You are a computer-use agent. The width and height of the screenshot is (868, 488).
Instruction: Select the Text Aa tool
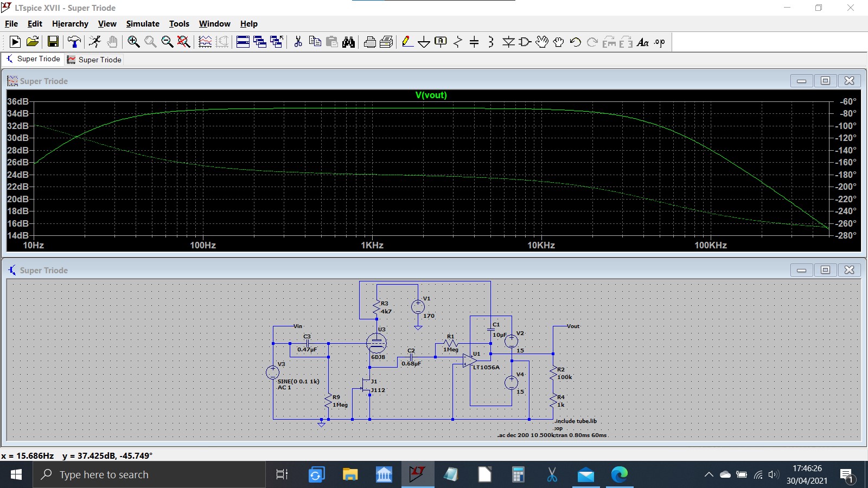click(643, 42)
